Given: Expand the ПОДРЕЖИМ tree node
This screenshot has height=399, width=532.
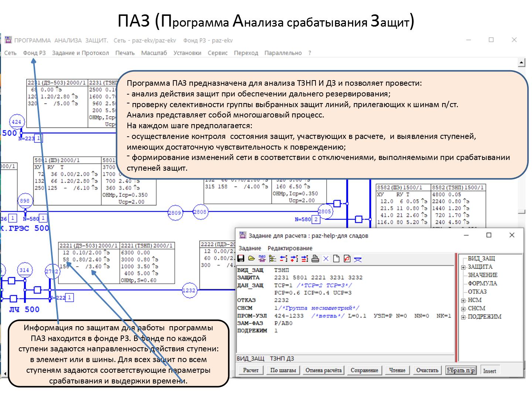Looking at the screenshot, I should [x=463, y=317].
